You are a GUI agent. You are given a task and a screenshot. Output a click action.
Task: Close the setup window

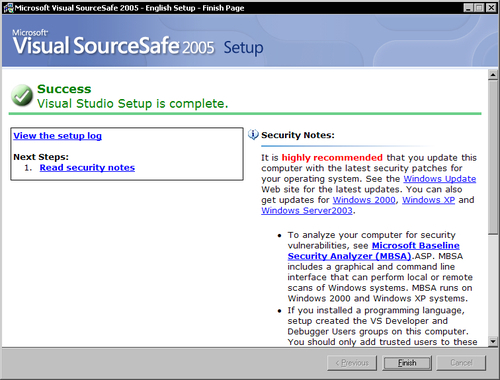(491, 8)
